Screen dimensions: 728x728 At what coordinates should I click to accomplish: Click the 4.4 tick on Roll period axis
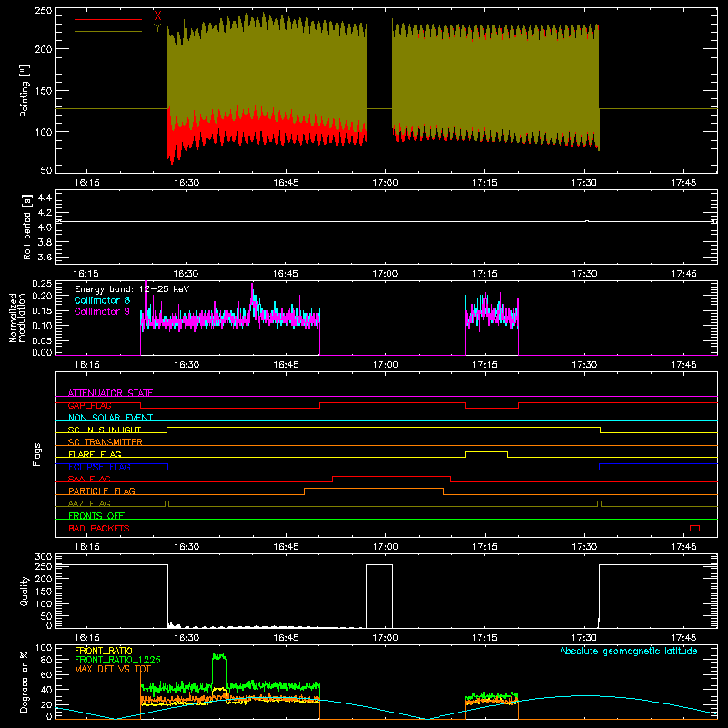(x=45, y=197)
